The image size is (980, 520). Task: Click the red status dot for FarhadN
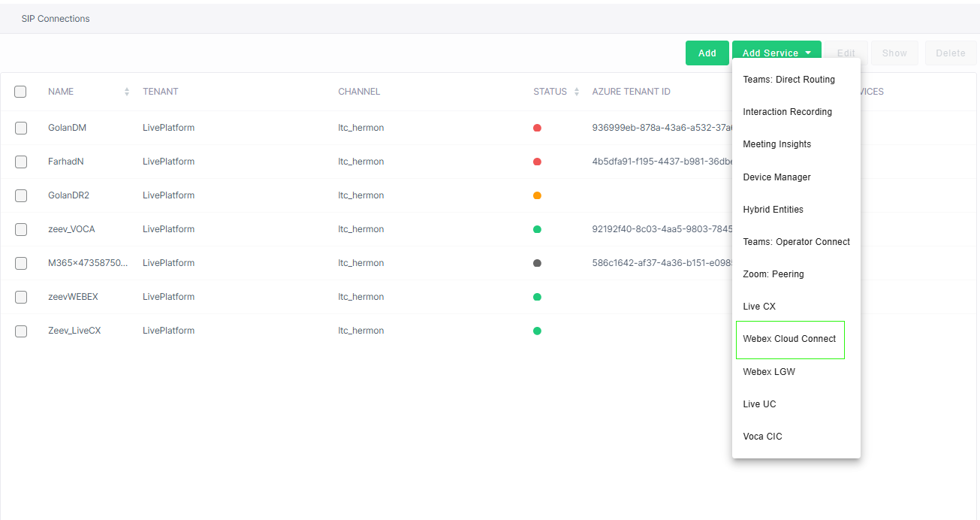click(x=537, y=162)
